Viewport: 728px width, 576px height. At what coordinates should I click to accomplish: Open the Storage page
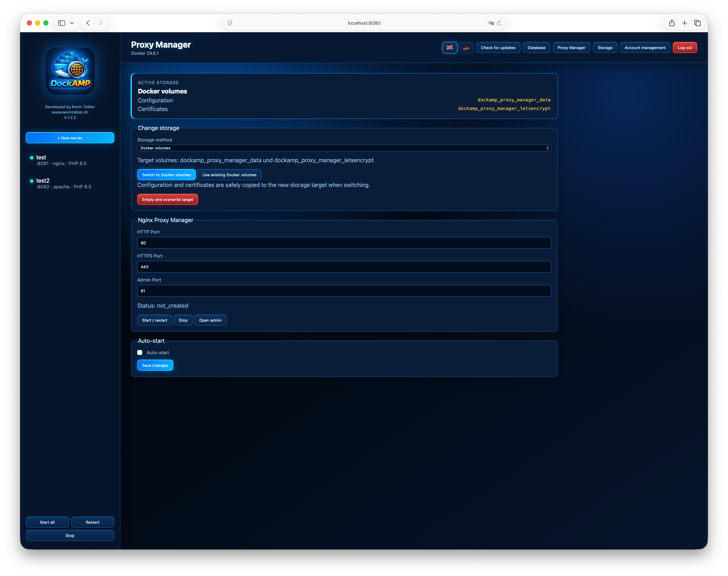pyautogui.click(x=605, y=48)
